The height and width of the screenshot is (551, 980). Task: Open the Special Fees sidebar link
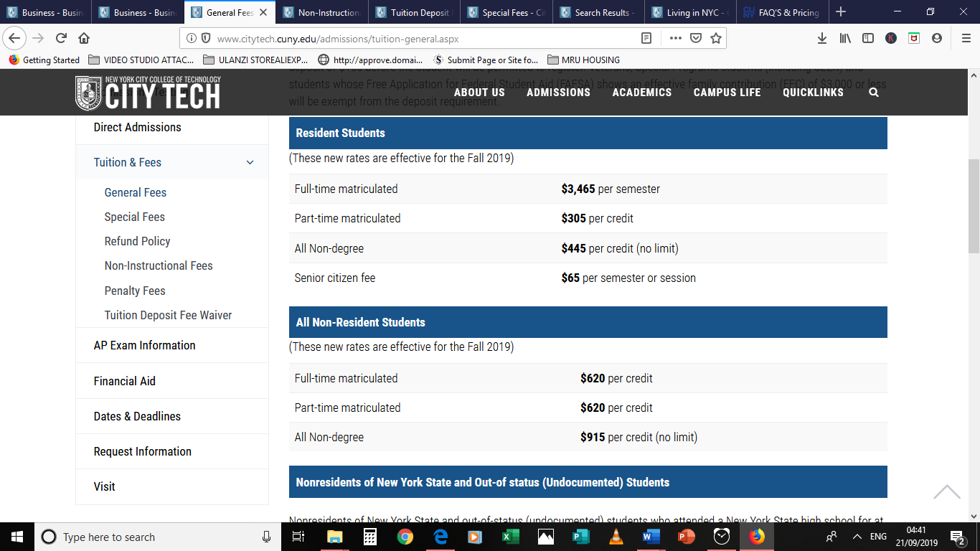pyautogui.click(x=134, y=217)
